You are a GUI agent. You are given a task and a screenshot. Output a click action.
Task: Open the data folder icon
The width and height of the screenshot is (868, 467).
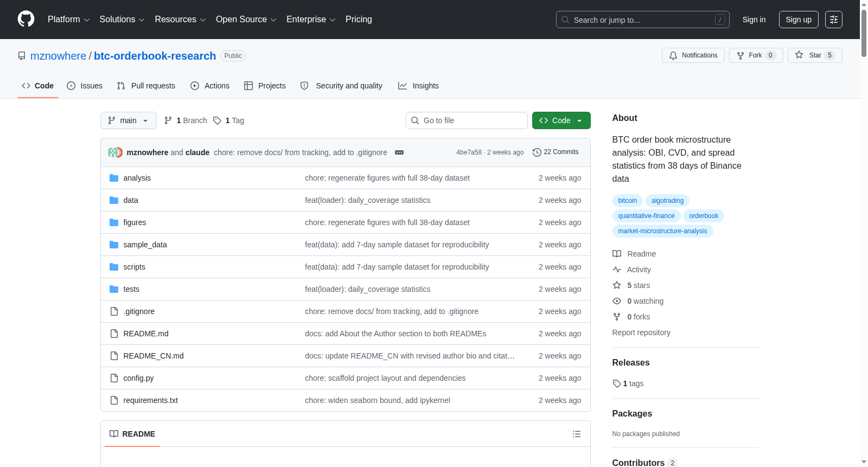pos(114,200)
